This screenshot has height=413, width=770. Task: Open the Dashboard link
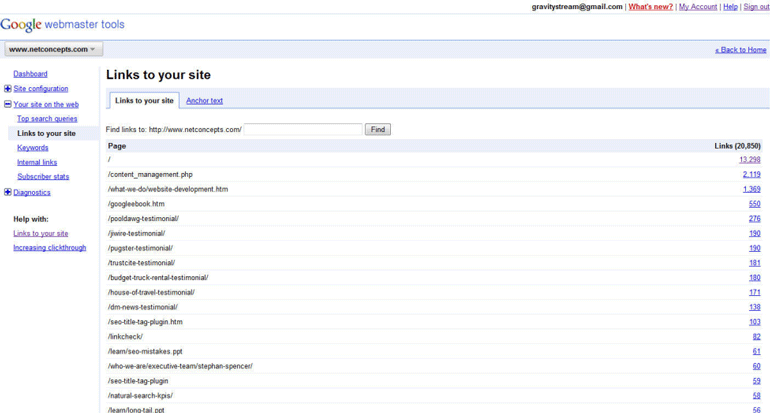pos(30,74)
